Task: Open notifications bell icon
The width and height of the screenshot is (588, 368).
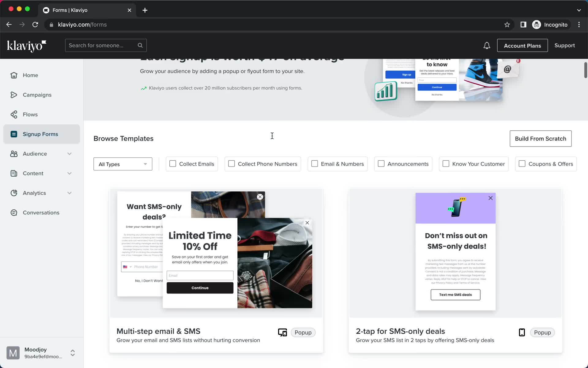Action: click(x=487, y=45)
